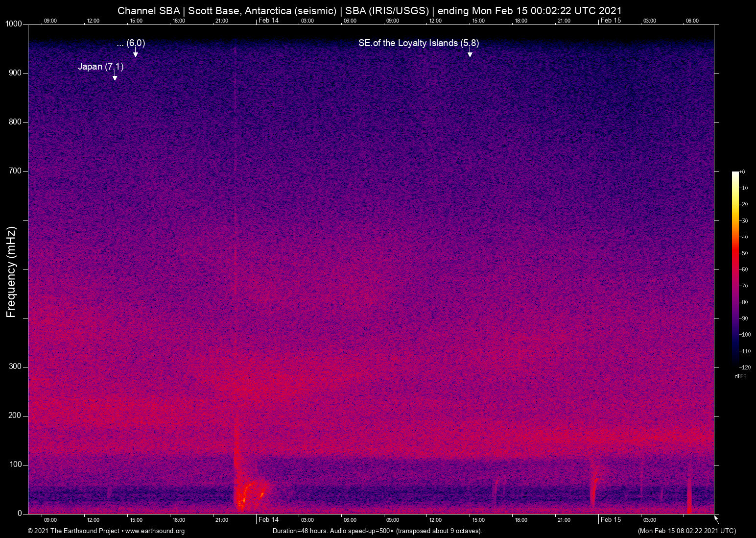Click the white pointer arrow at the bottom-right axis corner
This screenshot has width=756, height=538.
point(716,519)
